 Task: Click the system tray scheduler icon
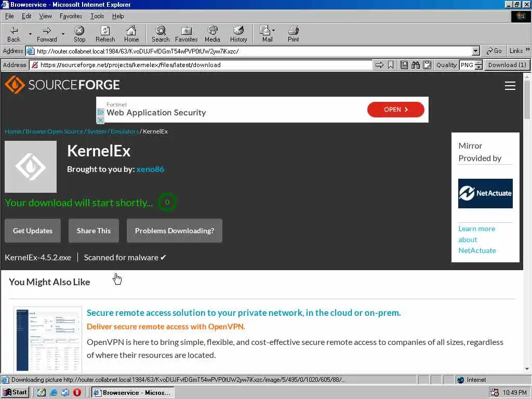click(495, 393)
